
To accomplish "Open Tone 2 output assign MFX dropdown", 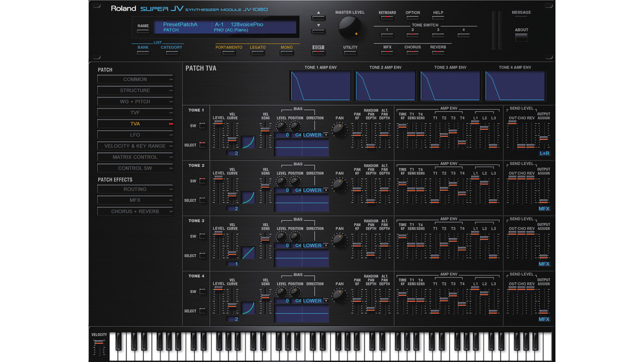I will point(544,209).
